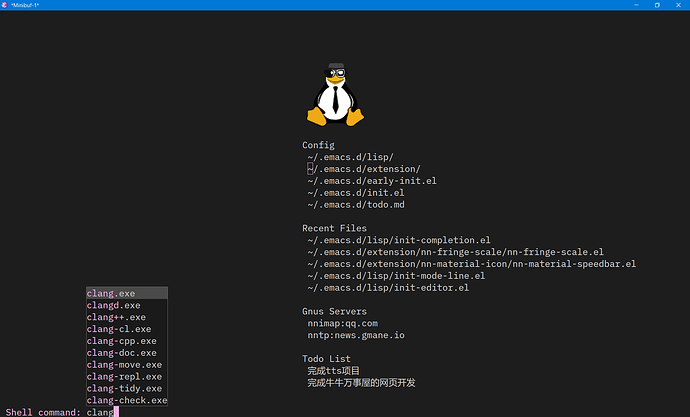
Task: Open the nntp:news.gmane.io Gnus server
Action: (356, 335)
